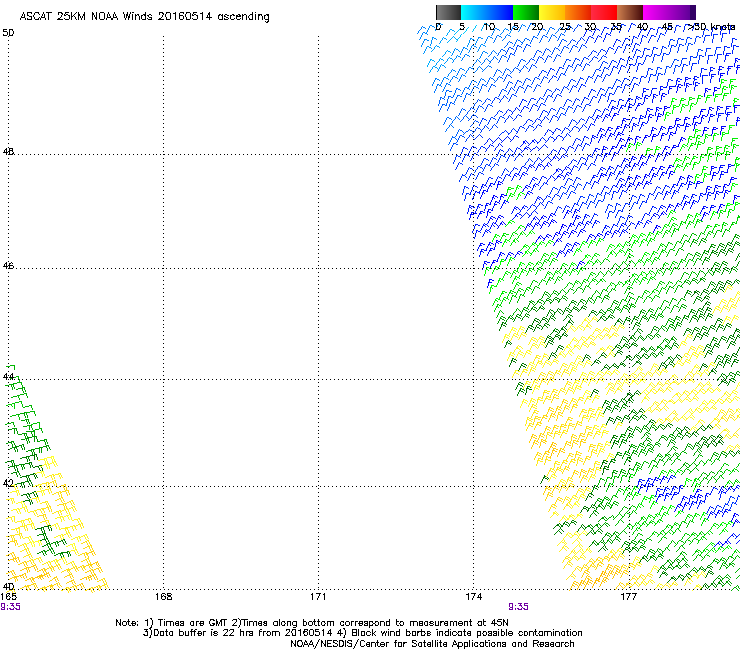
Task: Click the dark purple 45-50 knots legend color
Action: [x=682, y=12]
